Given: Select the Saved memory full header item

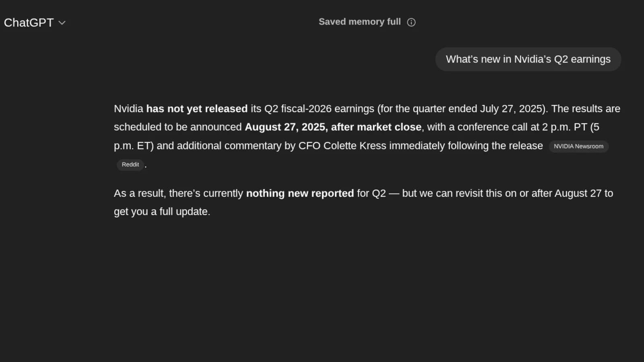Looking at the screenshot, I should pos(359,22).
